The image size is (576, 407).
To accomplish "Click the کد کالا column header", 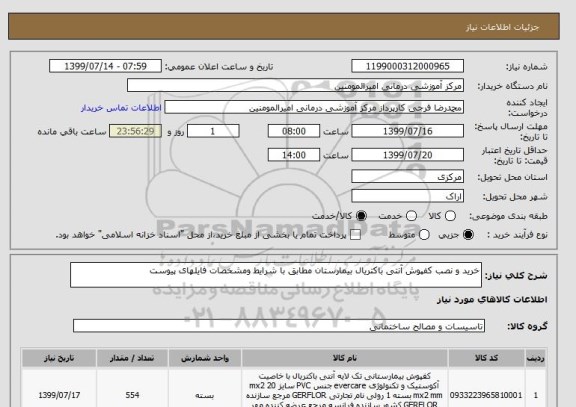I will tap(486, 358).
